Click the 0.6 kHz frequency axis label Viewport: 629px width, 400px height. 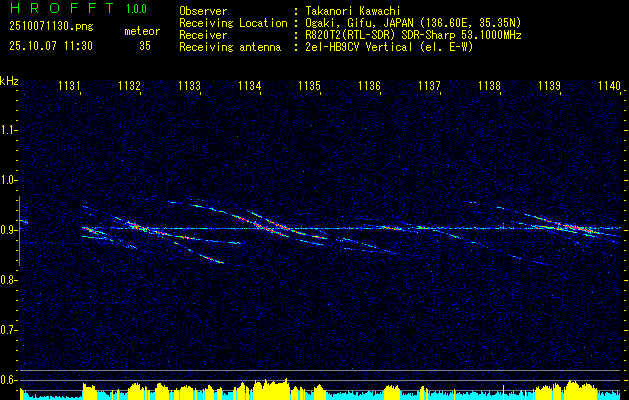(8, 380)
